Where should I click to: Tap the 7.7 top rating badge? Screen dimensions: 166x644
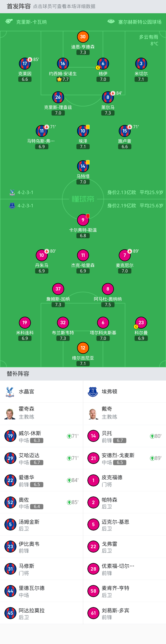pos(63,80)
